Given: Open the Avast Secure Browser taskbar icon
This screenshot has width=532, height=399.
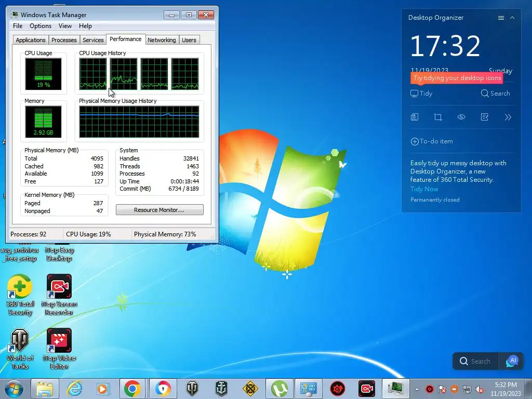Looking at the screenshot, I should [x=163, y=389].
